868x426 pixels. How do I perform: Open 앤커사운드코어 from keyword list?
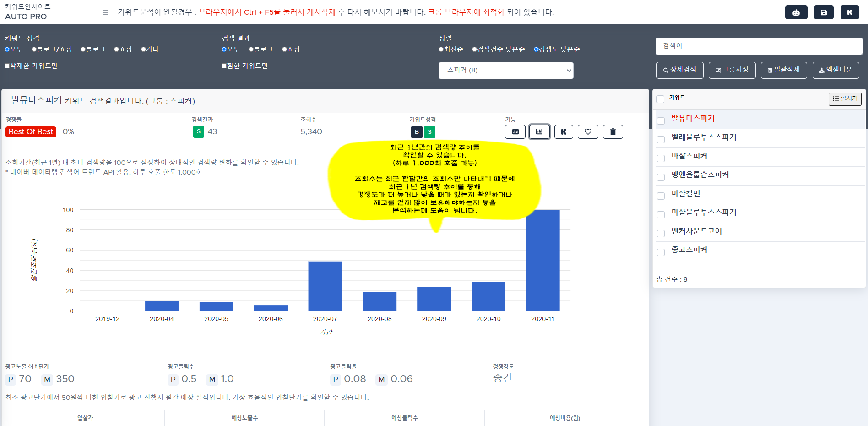[x=696, y=231]
